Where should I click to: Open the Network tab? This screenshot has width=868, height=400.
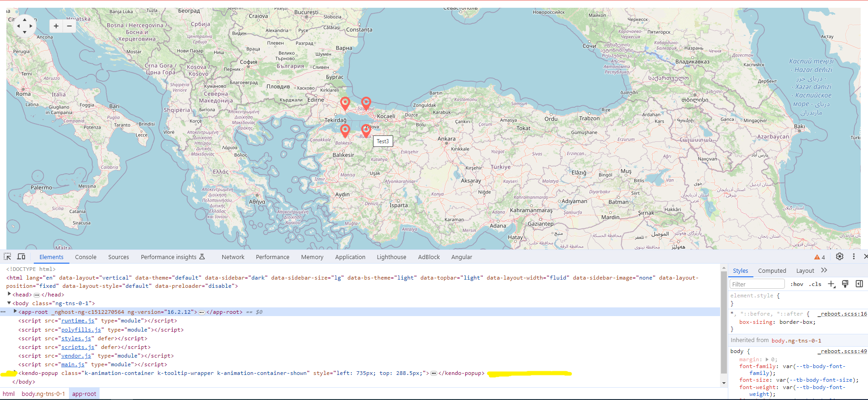[x=233, y=257]
